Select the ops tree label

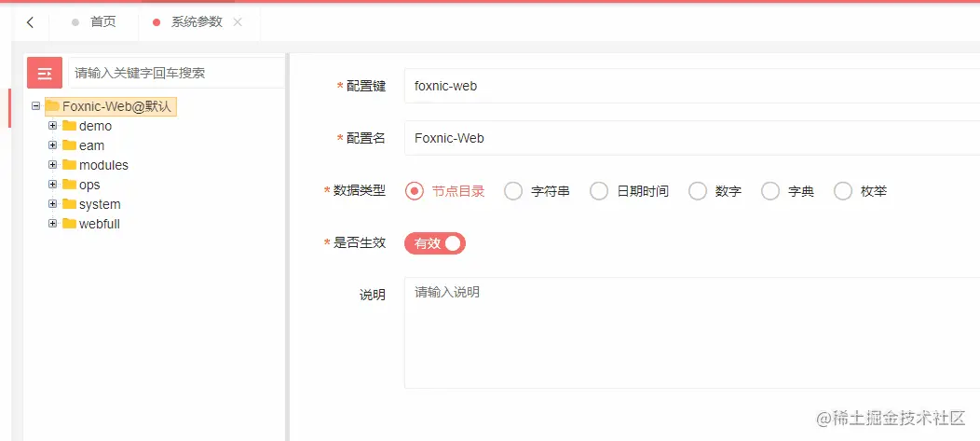pyautogui.click(x=89, y=185)
